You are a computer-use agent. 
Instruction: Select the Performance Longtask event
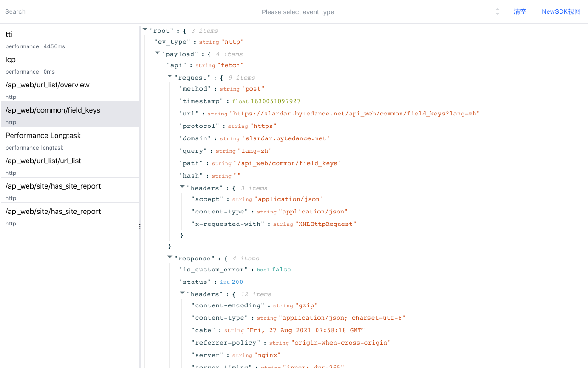tap(69, 140)
